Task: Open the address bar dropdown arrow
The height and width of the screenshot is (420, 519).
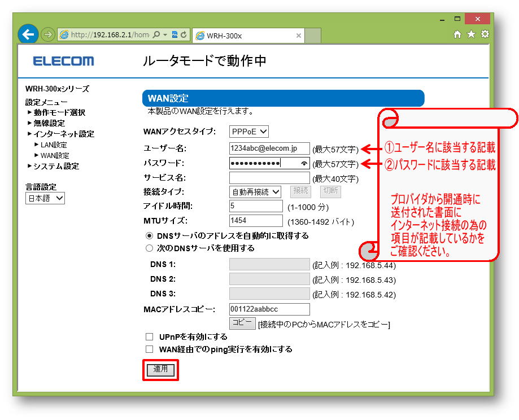Action: pos(165,34)
